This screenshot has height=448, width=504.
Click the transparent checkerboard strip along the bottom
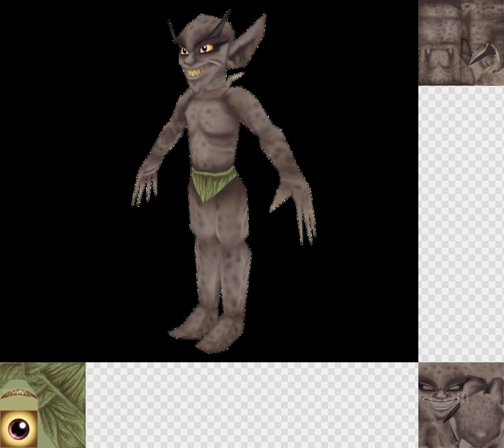click(x=251, y=405)
